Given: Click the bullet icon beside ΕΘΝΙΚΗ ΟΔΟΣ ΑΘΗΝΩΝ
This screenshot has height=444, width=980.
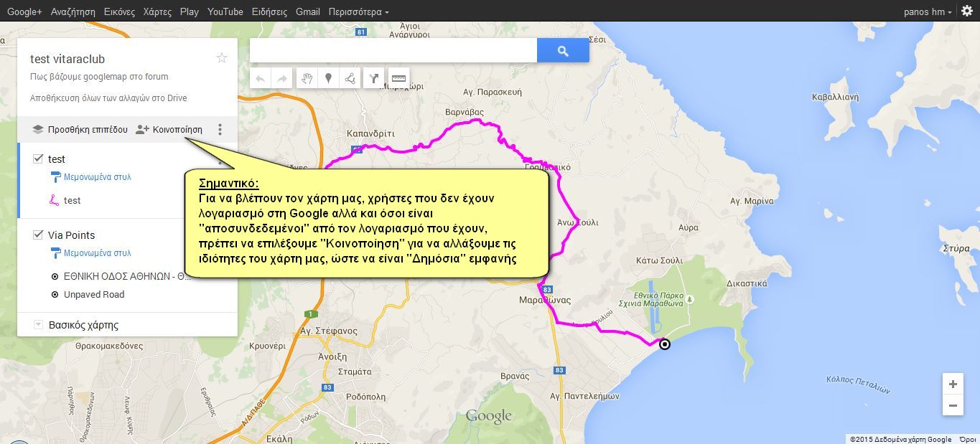Looking at the screenshot, I should (55, 277).
